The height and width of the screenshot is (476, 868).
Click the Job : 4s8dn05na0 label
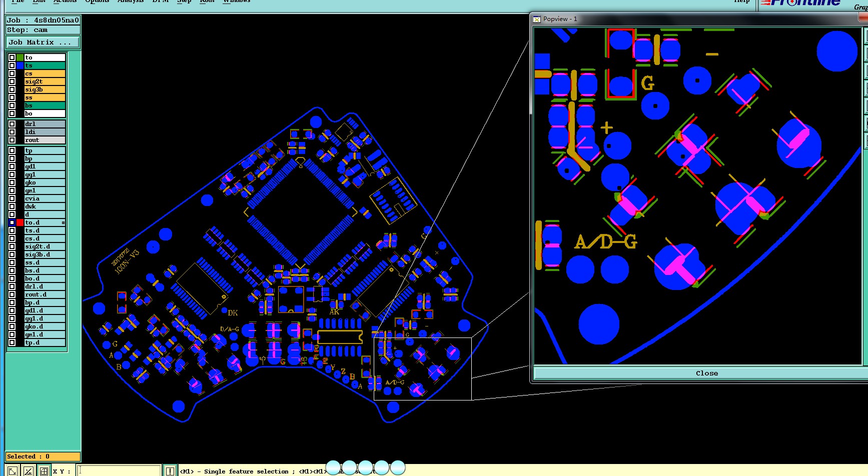[43, 20]
